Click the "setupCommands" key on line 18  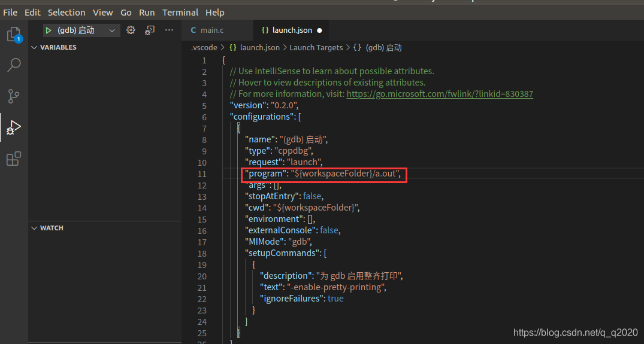tap(283, 253)
